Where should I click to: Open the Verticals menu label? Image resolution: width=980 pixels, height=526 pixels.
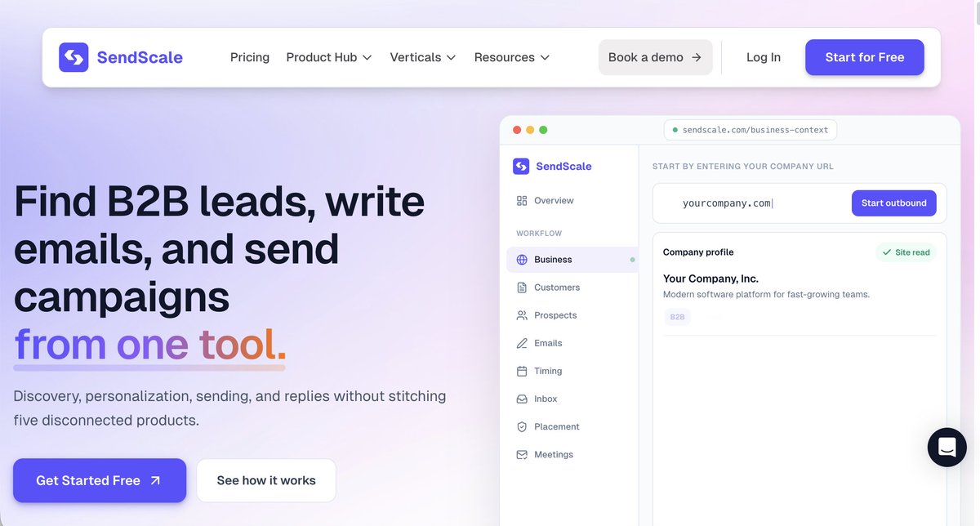(416, 57)
